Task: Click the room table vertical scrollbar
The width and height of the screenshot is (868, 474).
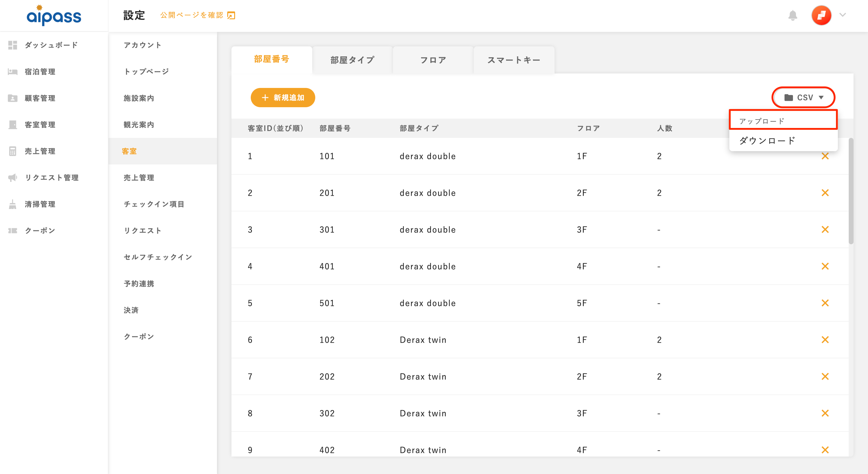Action: tap(851, 191)
